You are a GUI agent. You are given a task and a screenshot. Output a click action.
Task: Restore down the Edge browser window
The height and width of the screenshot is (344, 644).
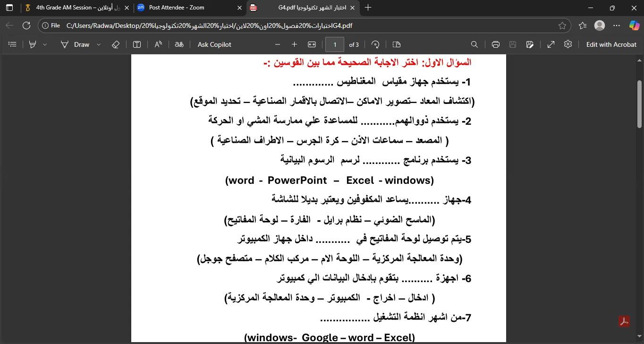coord(612,8)
